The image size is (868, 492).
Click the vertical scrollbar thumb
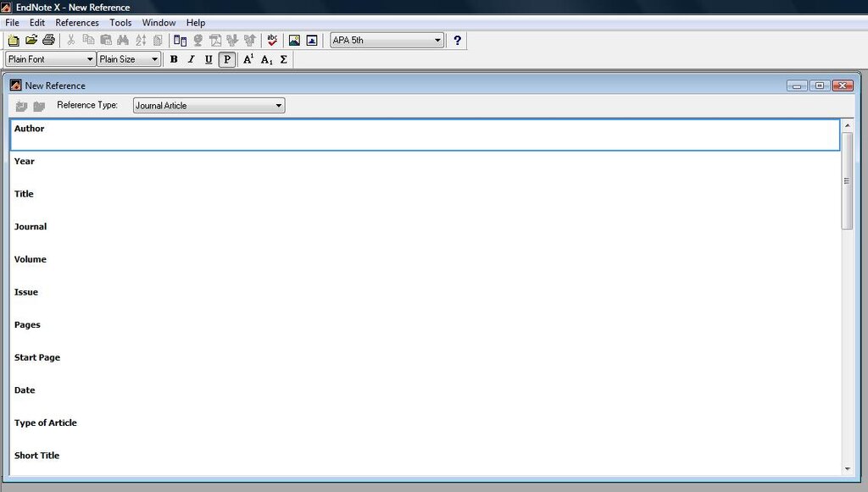tap(847, 180)
